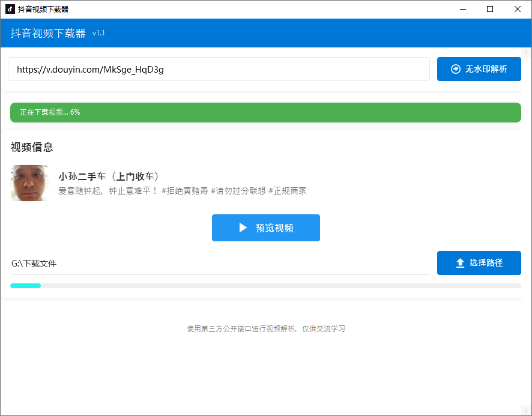Click the v1.1 version label

coord(98,33)
